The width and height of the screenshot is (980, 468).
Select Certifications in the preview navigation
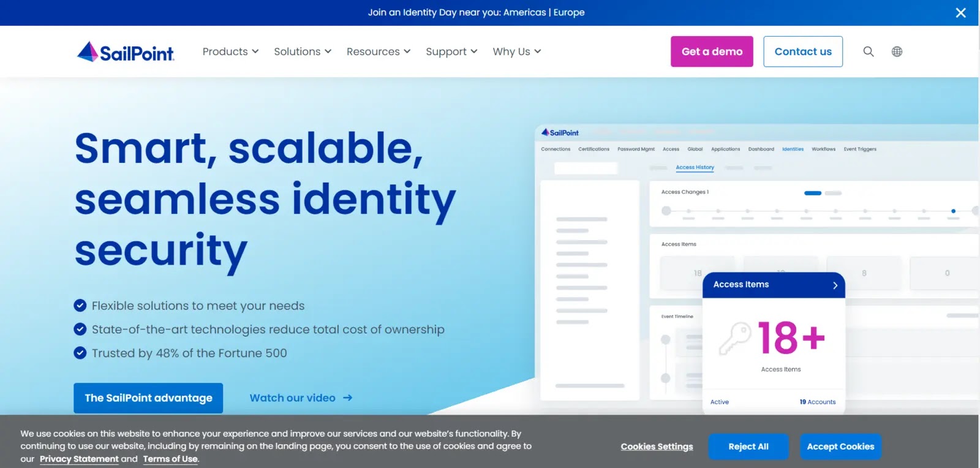(x=594, y=149)
